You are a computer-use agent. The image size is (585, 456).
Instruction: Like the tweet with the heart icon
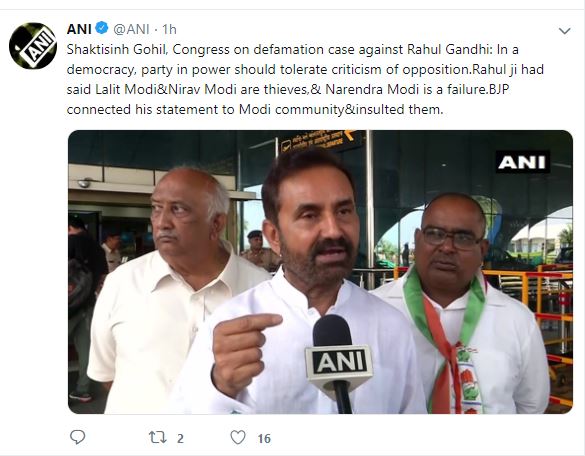tap(238, 437)
